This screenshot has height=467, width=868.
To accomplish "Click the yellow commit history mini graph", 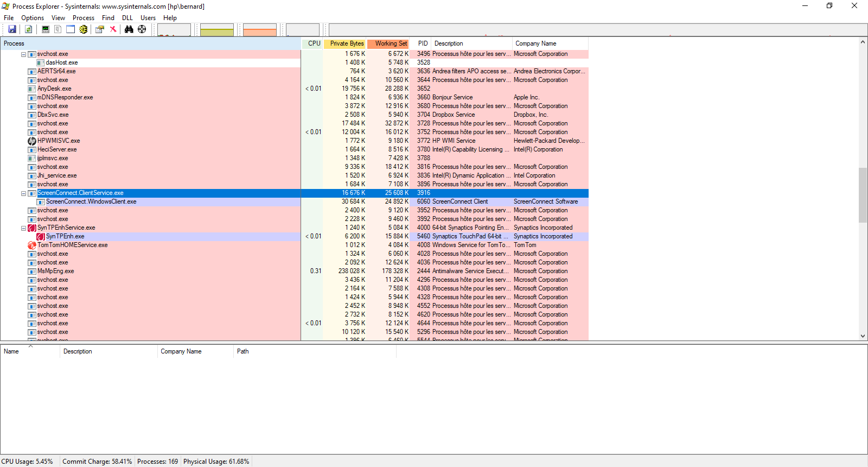I will click(x=216, y=30).
